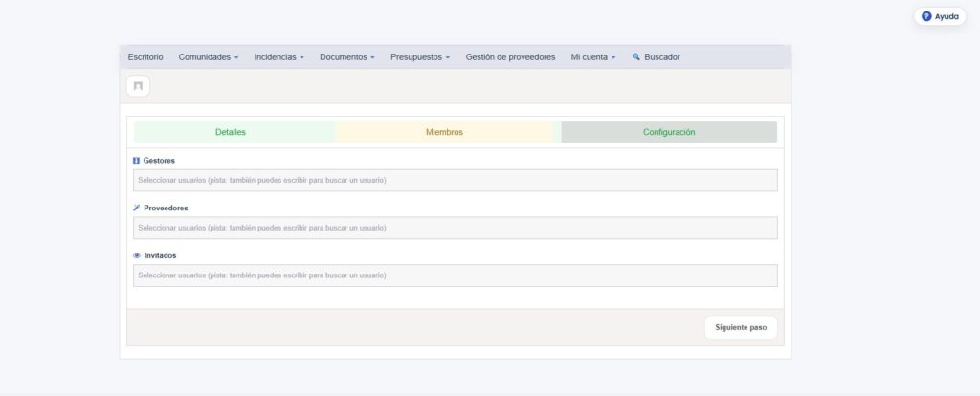Click the Gestores heading text
Image resolution: width=980 pixels, height=396 pixels.
click(x=159, y=161)
